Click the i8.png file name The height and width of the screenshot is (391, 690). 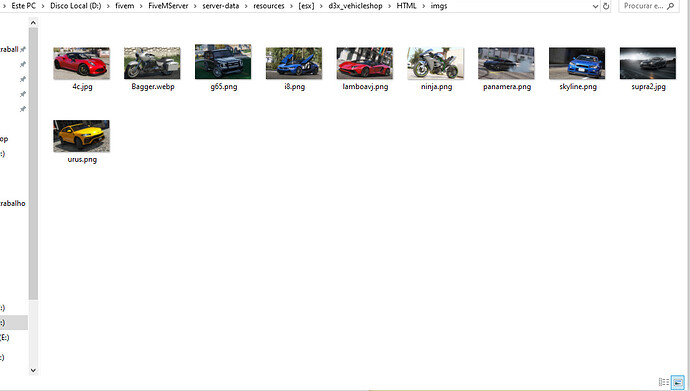[x=294, y=87]
